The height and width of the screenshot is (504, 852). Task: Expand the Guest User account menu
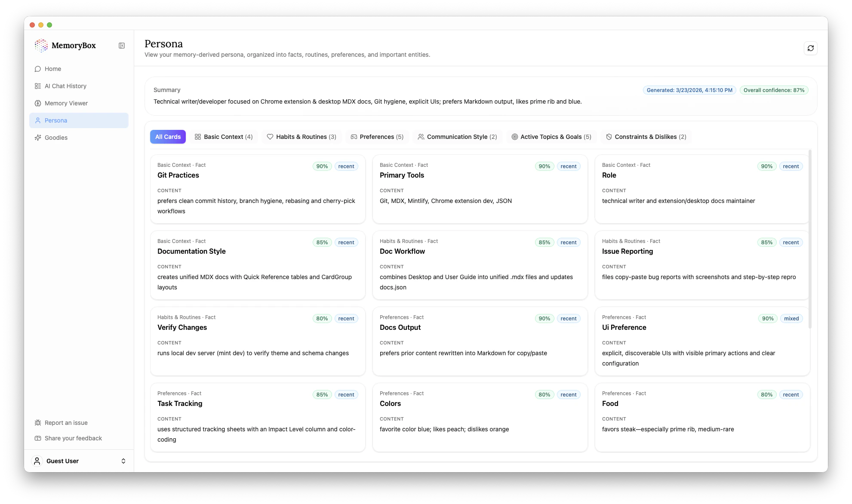tap(123, 461)
